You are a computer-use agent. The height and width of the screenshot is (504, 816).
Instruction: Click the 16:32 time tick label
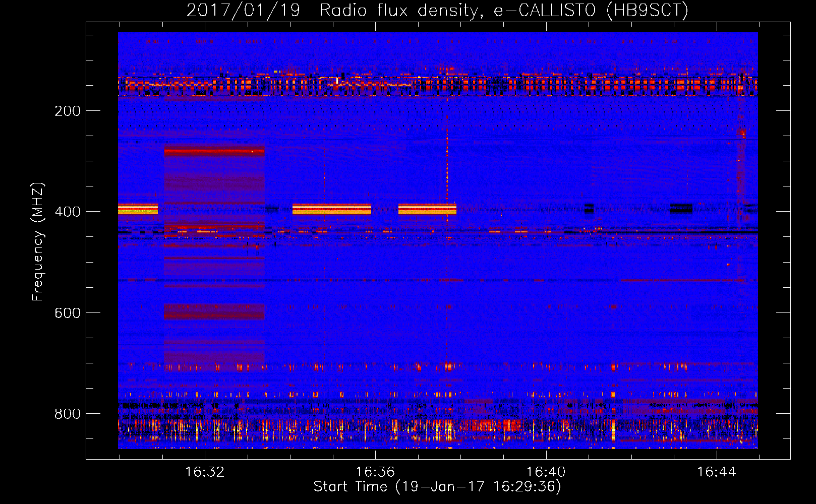(205, 472)
